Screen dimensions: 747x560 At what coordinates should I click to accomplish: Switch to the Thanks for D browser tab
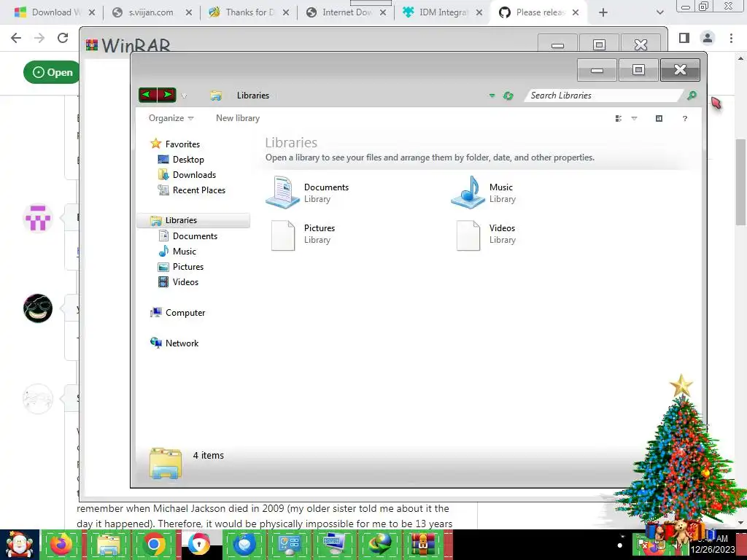coord(248,12)
